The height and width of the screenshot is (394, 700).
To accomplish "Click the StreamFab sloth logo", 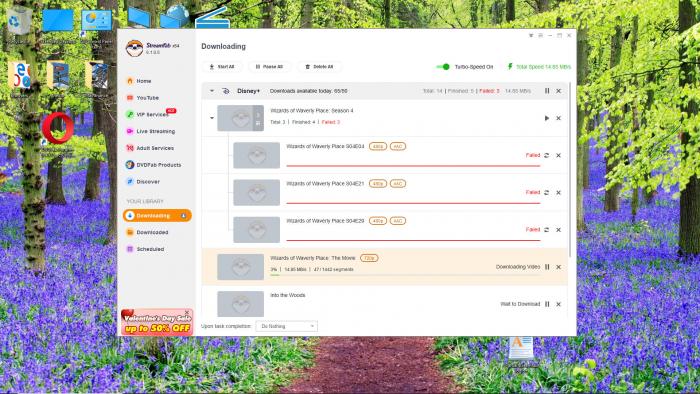I will point(134,48).
